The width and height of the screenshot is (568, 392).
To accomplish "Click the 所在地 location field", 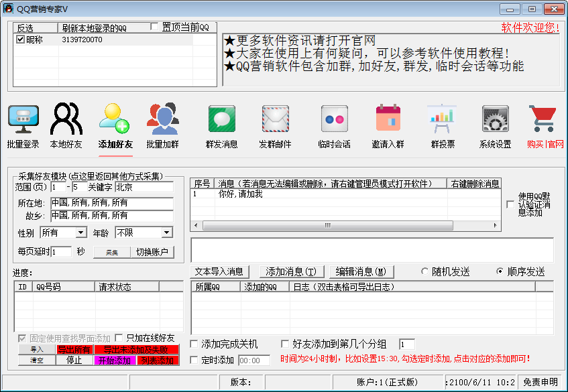I will pyautogui.click(x=112, y=202).
